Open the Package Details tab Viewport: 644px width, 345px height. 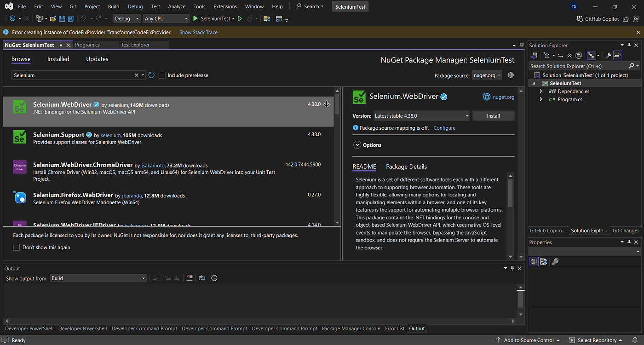tap(406, 167)
